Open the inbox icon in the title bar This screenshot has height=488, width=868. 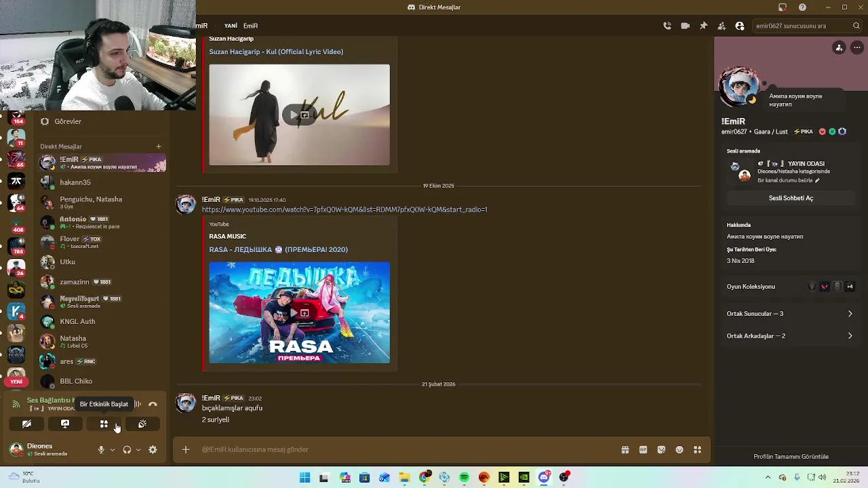[783, 7]
